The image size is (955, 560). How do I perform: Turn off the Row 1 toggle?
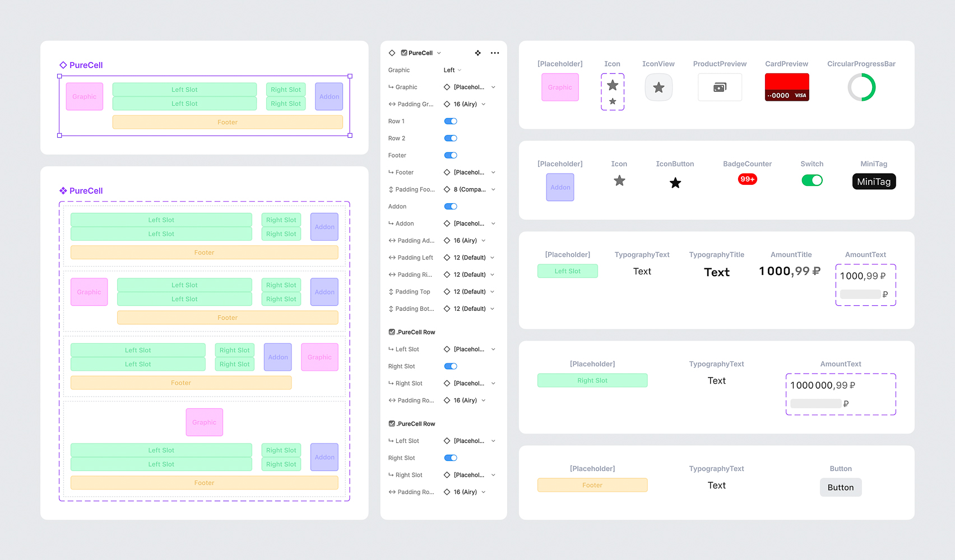[x=451, y=121]
